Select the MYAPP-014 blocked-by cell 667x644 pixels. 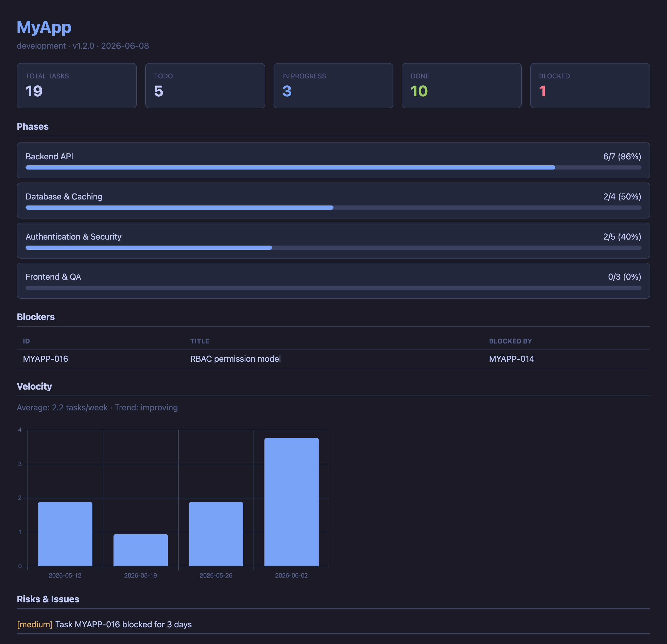[511, 359]
